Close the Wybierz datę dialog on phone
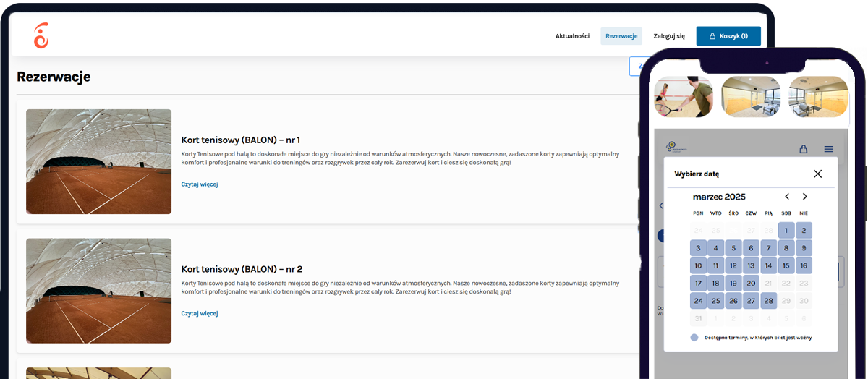The height and width of the screenshot is (379, 868). click(x=818, y=174)
